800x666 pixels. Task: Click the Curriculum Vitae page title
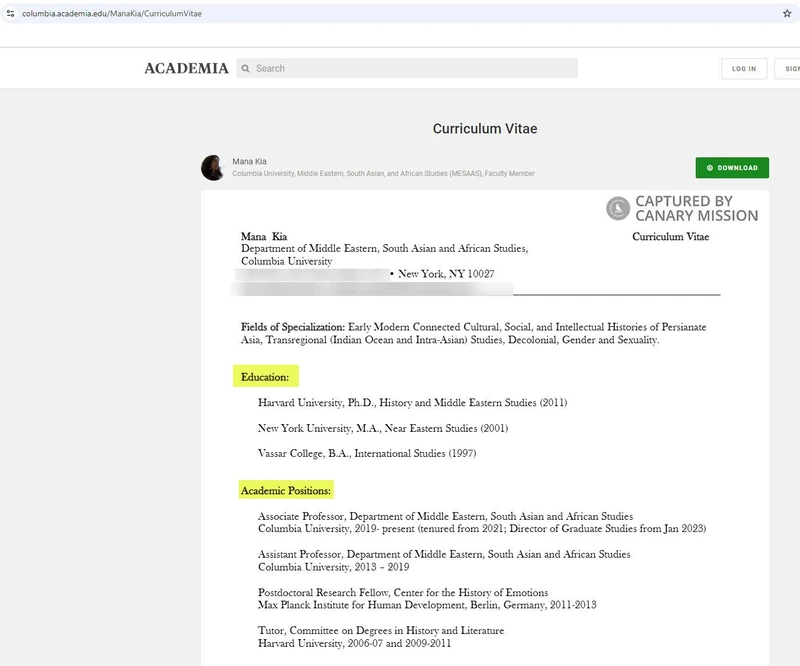(485, 129)
